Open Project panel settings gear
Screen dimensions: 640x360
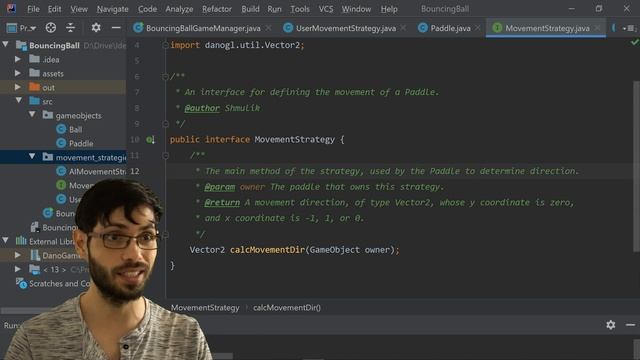(x=96, y=27)
